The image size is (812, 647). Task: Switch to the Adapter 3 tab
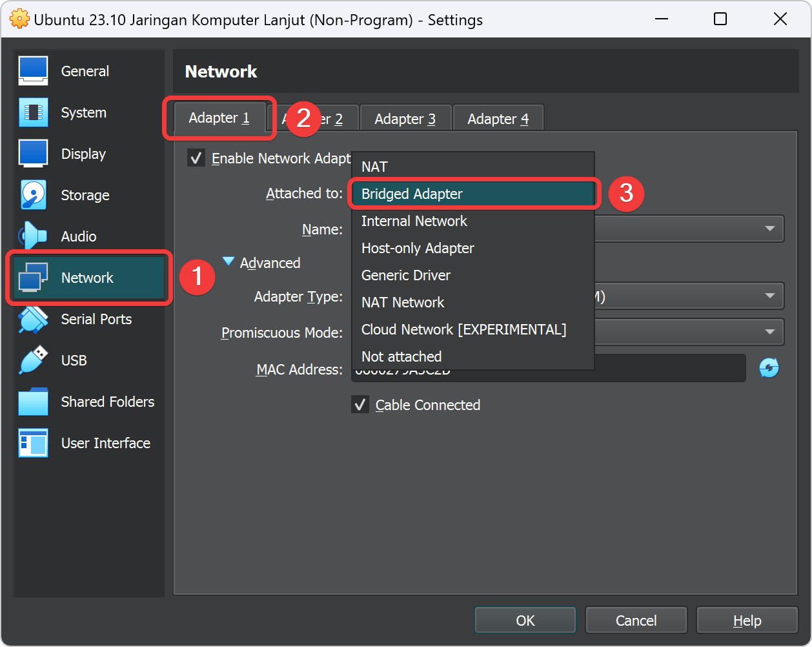pos(405,119)
